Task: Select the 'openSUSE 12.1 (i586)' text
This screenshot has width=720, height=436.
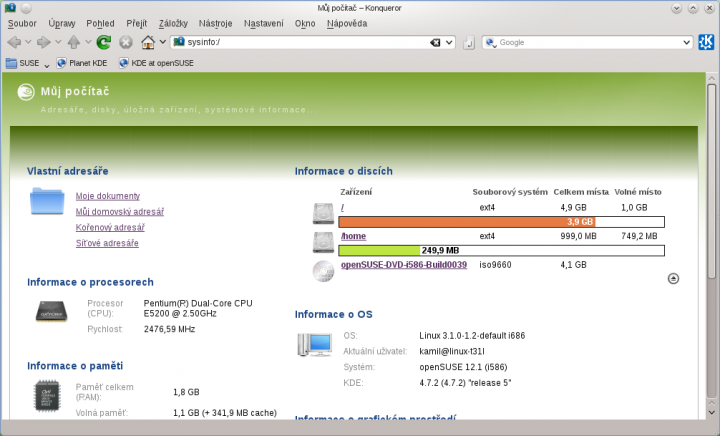Action: [x=463, y=367]
